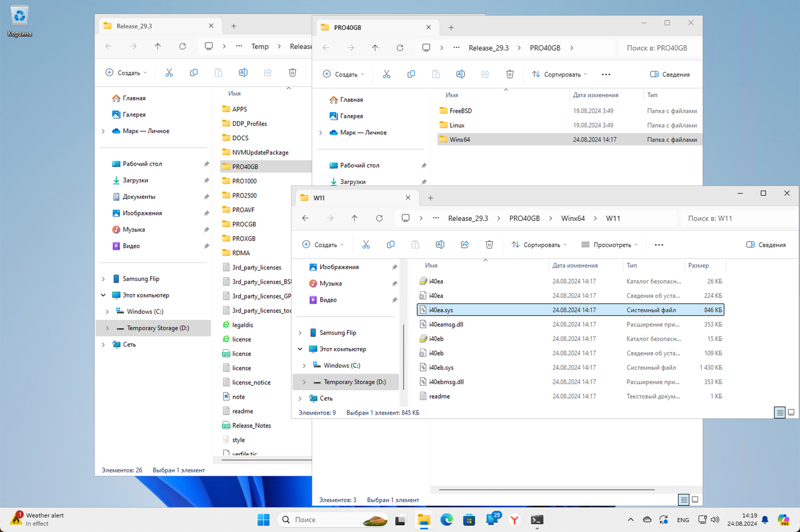Click the Delete trash icon in W11 toolbar
The height and width of the screenshot is (532, 800).
(489, 245)
